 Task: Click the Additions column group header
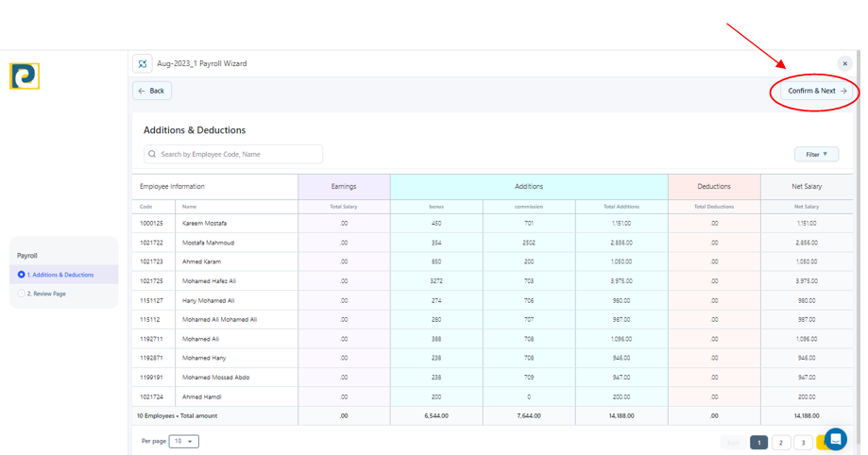click(528, 187)
